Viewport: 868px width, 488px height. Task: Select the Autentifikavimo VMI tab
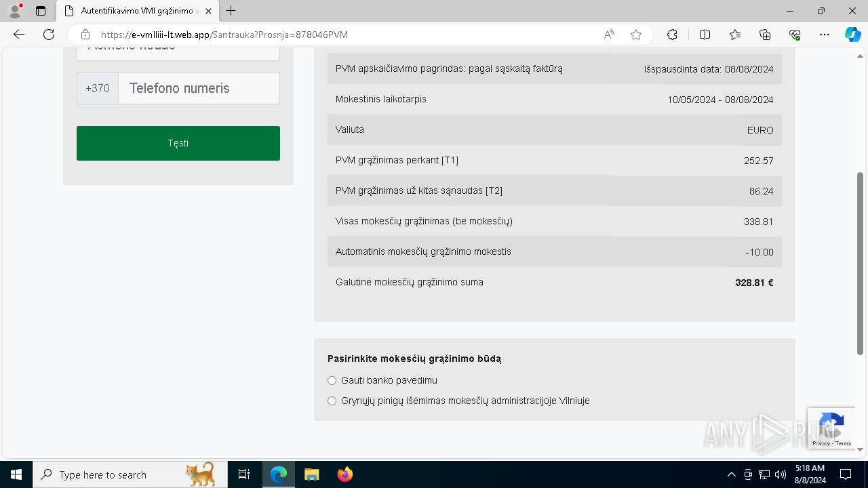[x=139, y=11]
